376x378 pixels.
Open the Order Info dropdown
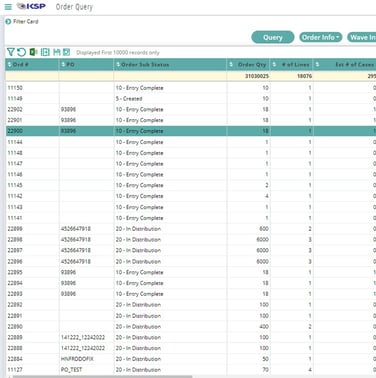point(321,37)
